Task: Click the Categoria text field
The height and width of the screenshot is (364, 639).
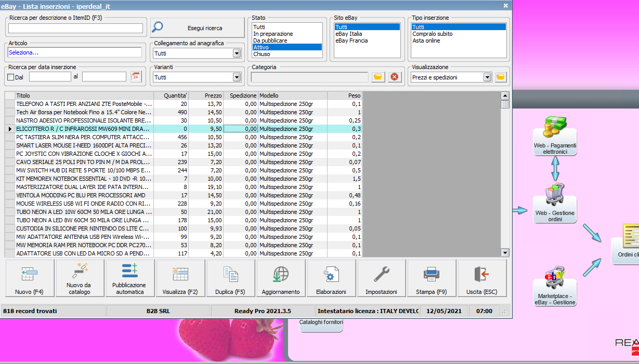Action: tap(310, 77)
